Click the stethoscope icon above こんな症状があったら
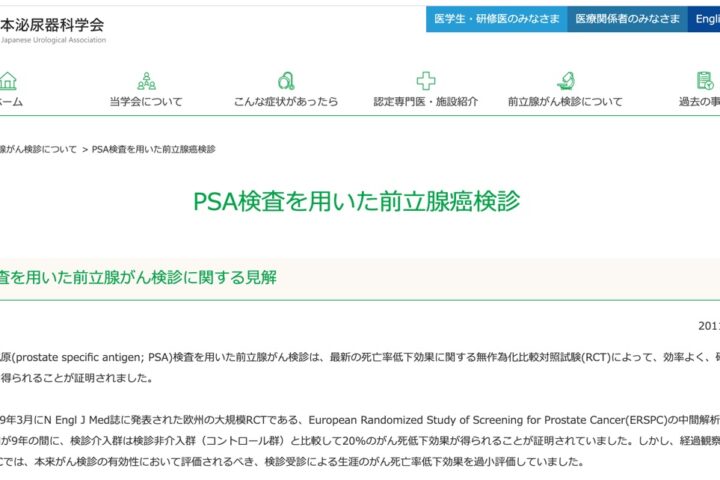 click(286, 81)
